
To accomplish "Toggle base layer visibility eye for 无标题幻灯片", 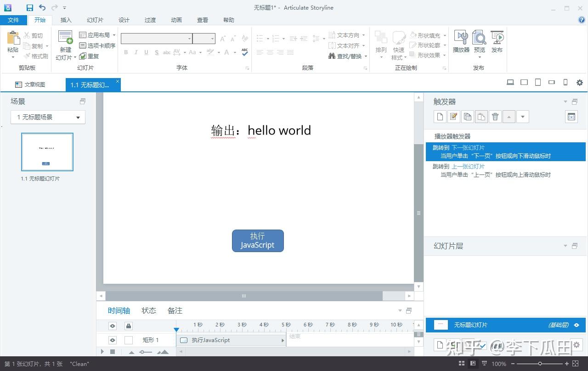I will (577, 325).
